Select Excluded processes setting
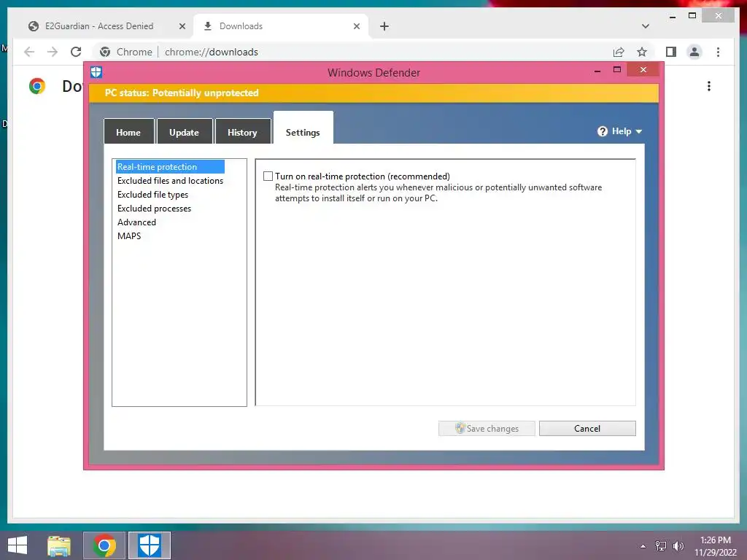The height and width of the screenshot is (560, 747). click(154, 208)
